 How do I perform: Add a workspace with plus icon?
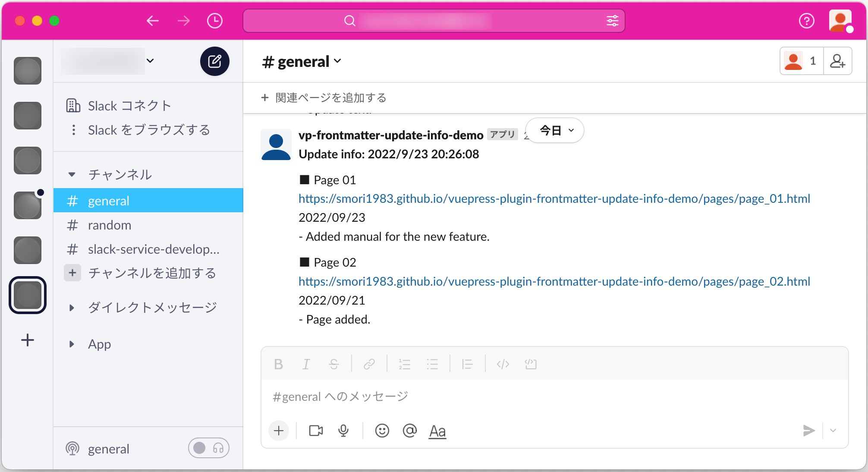tap(28, 340)
